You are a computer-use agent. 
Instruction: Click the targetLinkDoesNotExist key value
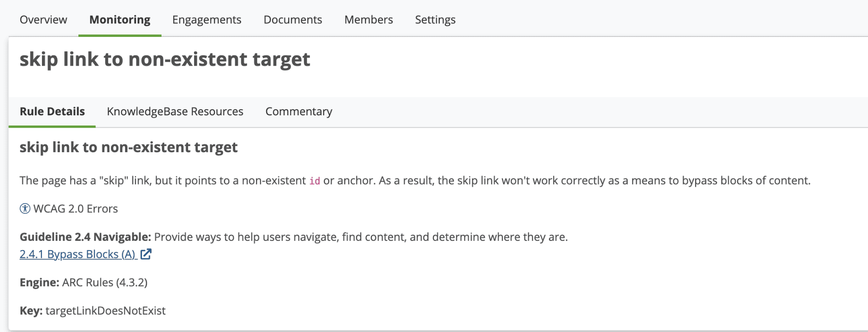[106, 311]
